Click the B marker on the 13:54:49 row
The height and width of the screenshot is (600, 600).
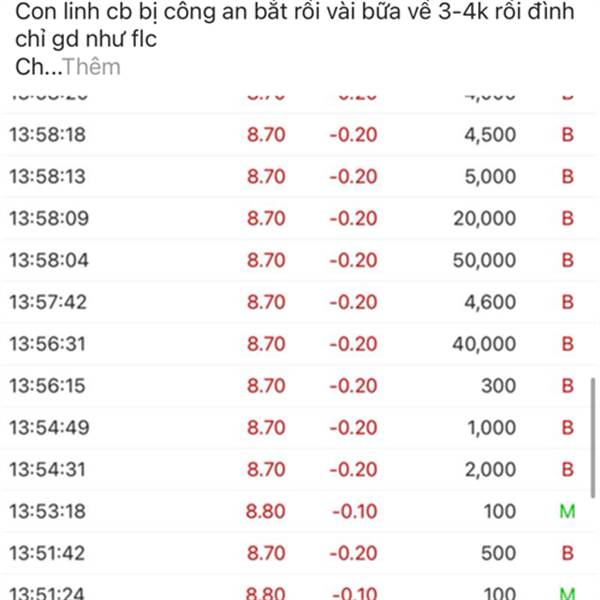pos(568,428)
